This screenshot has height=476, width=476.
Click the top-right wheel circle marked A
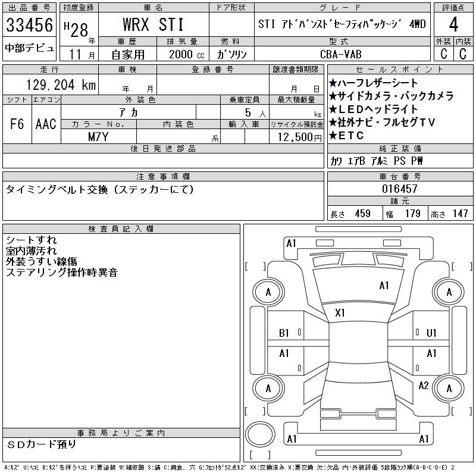coord(449,292)
